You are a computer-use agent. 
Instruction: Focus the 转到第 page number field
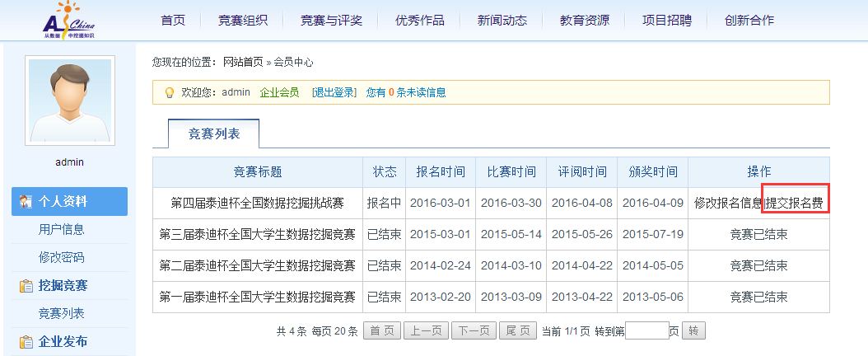647,331
